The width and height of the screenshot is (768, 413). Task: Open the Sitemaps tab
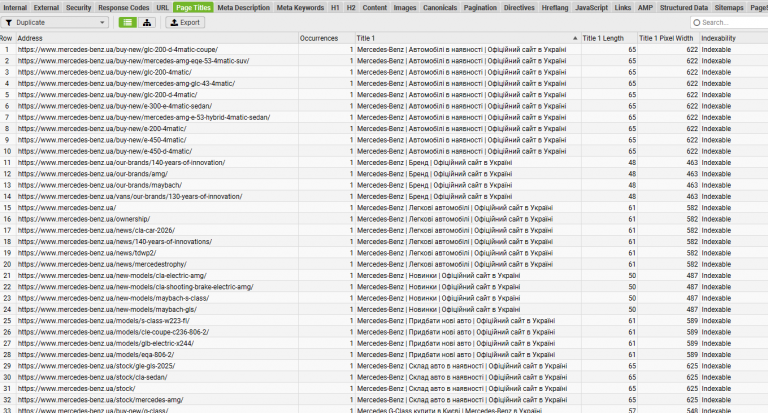tap(729, 8)
